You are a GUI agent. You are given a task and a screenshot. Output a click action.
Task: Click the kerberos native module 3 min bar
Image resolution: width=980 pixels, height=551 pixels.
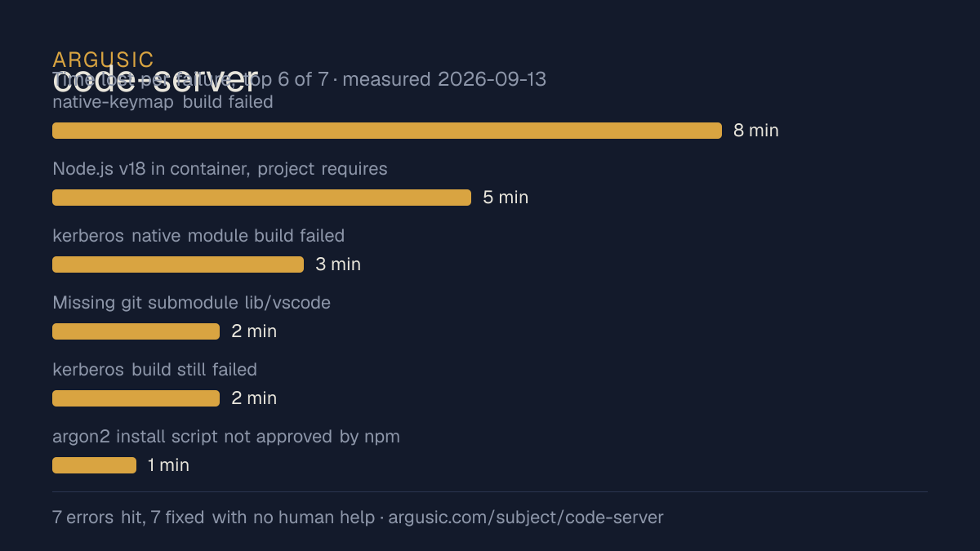point(178,264)
